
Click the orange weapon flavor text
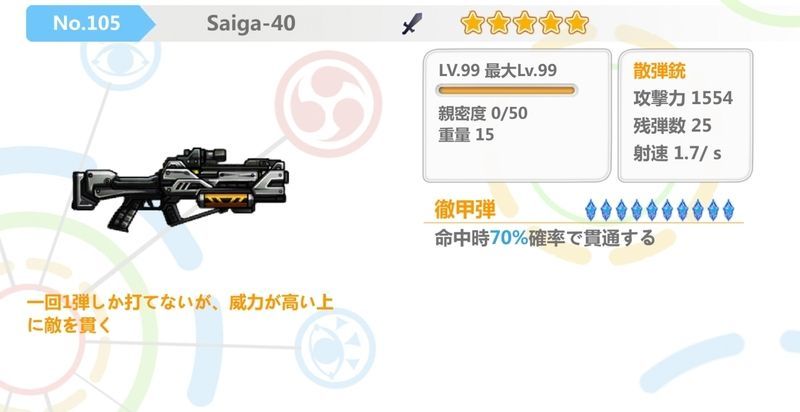pos(180,314)
